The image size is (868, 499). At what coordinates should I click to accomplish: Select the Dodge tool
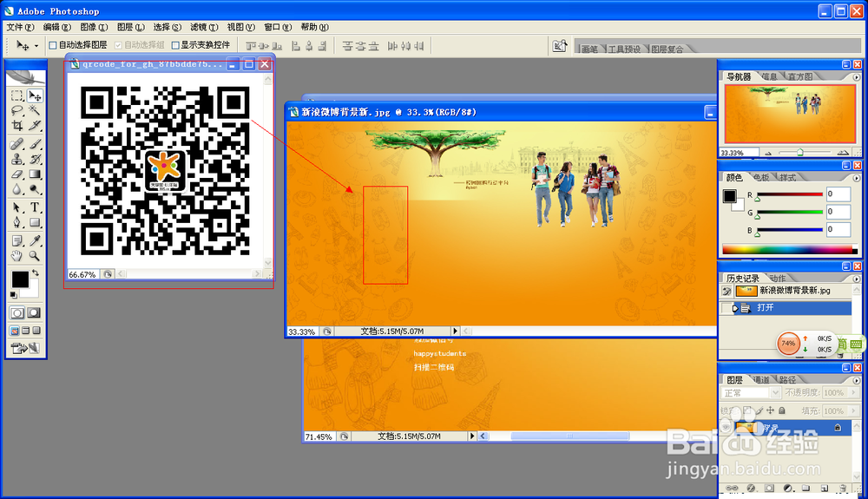(35, 189)
